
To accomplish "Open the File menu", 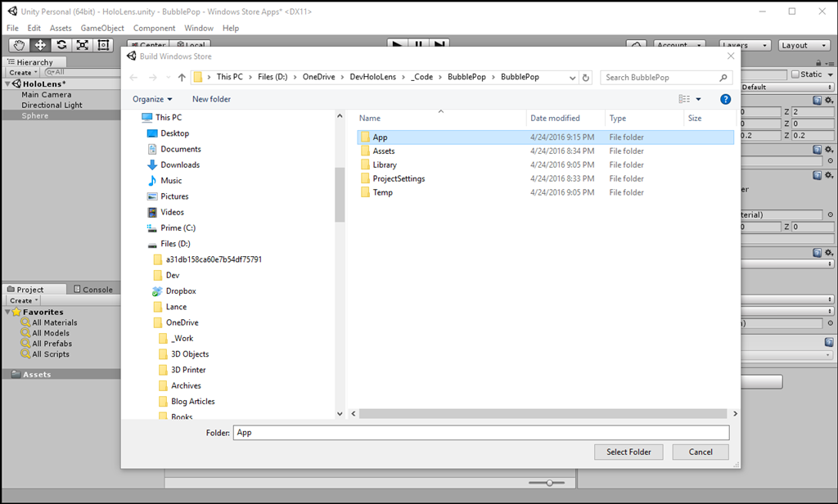I will coord(12,29).
